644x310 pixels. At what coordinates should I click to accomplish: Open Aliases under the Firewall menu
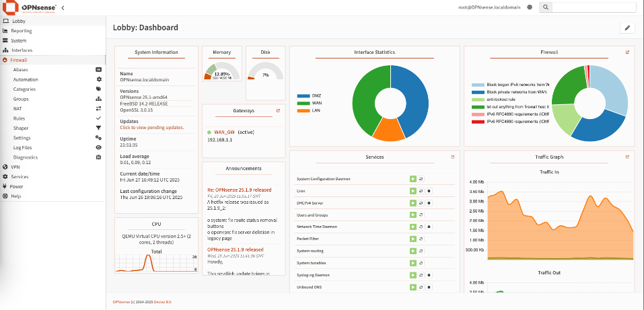[21, 69]
